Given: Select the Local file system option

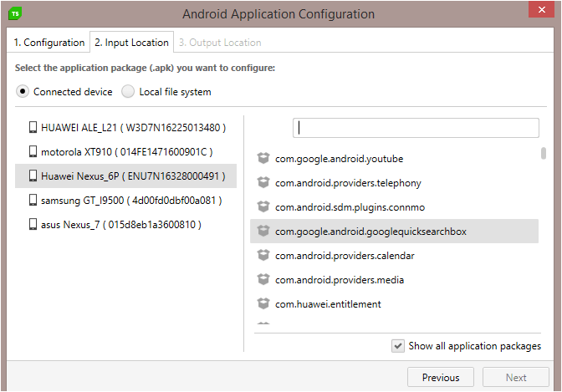Looking at the screenshot, I should pos(128,92).
